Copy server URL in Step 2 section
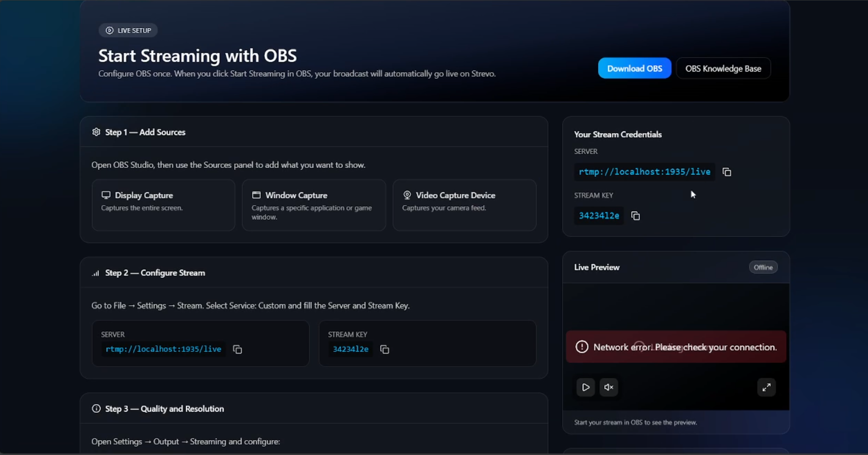Image resolution: width=868 pixels, height=455 pixels. [x=238, y=349]
